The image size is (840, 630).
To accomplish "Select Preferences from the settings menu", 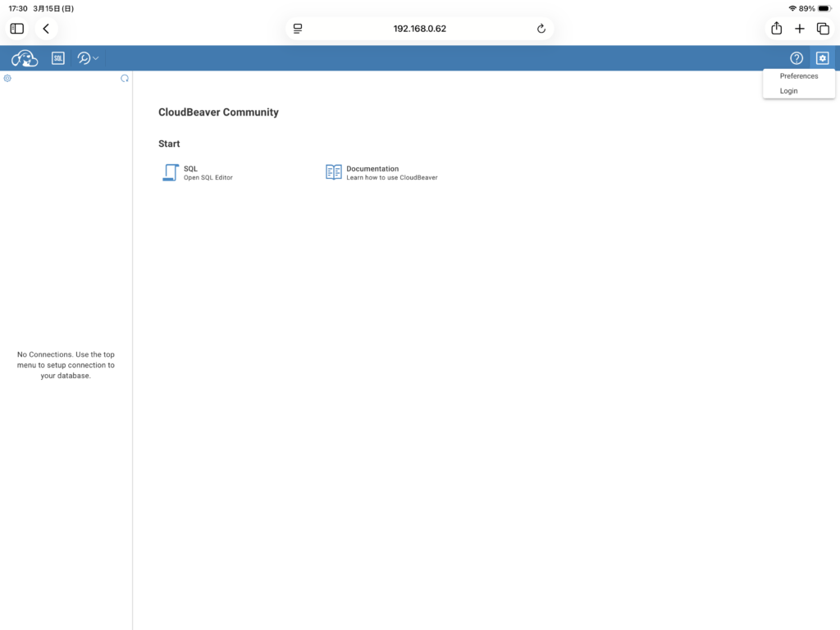I will [798, 76].
